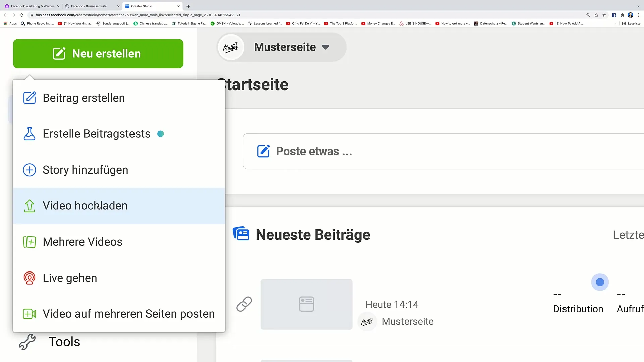Click the red Live broadcast icon
The height and width of the screenshot is (362, 644).
[30, 278]
